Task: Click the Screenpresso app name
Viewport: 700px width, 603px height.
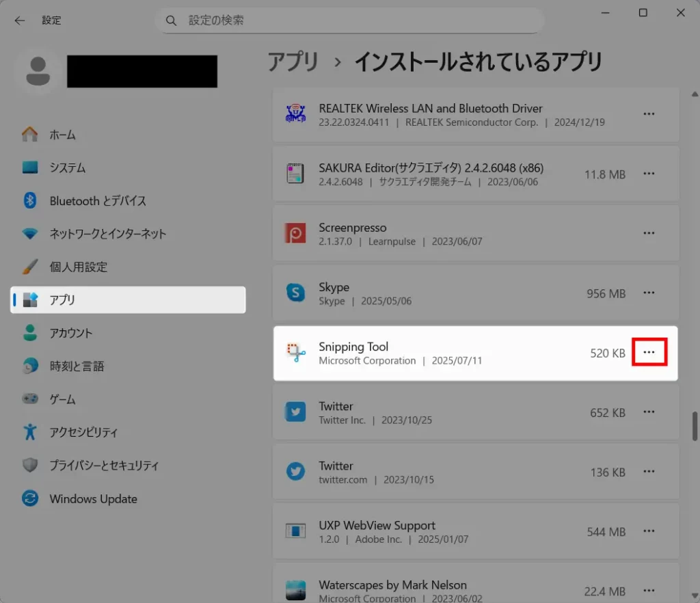Action: pyautogui.click(x=352, y=228)
